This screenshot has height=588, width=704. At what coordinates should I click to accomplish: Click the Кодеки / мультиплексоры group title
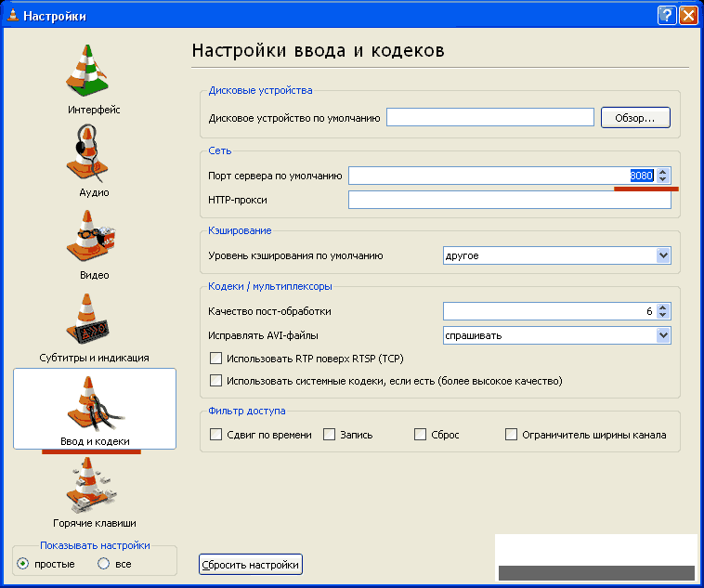[x=270, y=286]
